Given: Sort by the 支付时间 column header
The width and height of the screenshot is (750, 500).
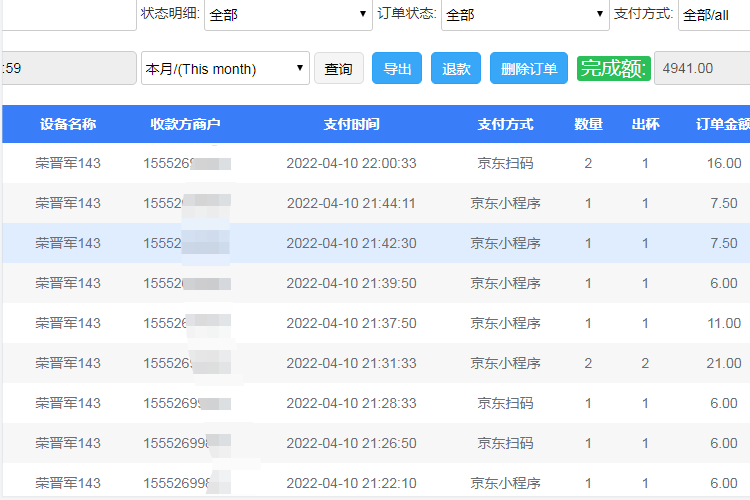Looking at the screenshot, I should tap(351, 124).
